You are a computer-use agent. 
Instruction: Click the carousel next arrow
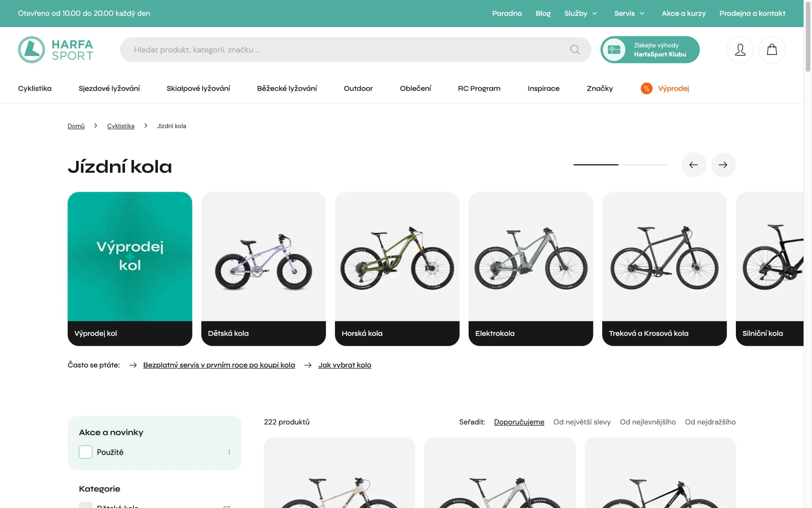(x=723, y=165)
